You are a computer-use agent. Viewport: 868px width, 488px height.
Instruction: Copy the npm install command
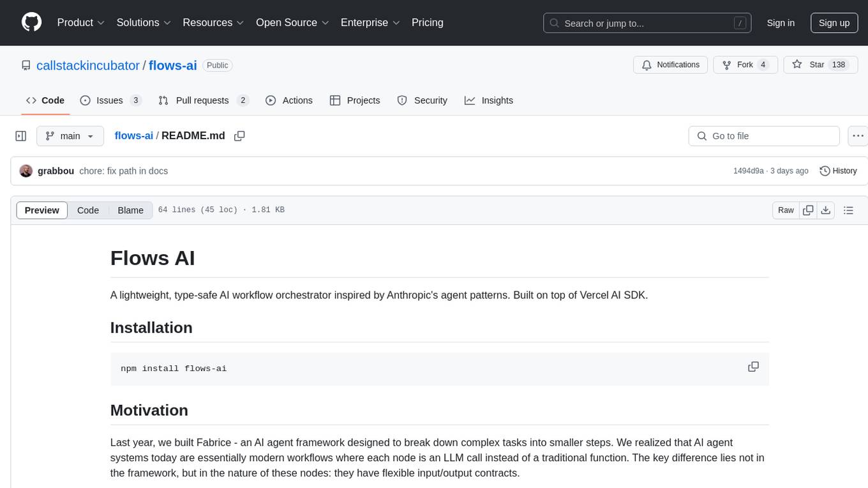[x=753, y=367]
